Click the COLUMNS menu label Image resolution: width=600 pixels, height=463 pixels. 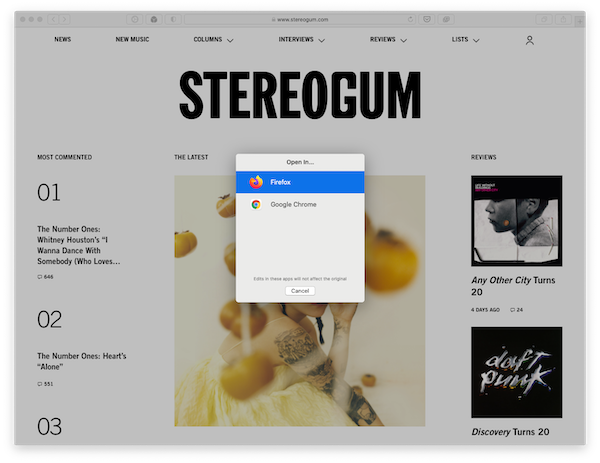[208, 39]
